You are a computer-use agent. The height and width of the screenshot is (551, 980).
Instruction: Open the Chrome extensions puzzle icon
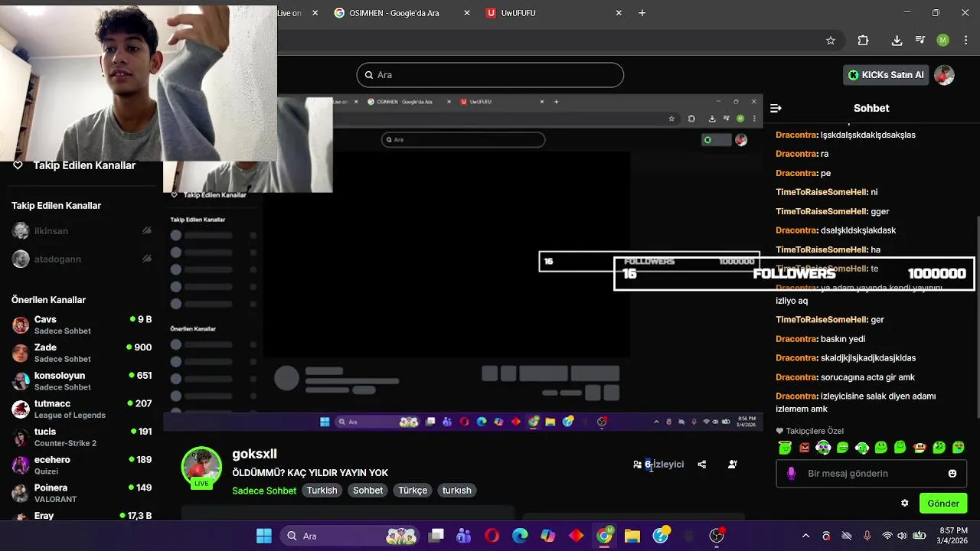click(x=864, y=41)
